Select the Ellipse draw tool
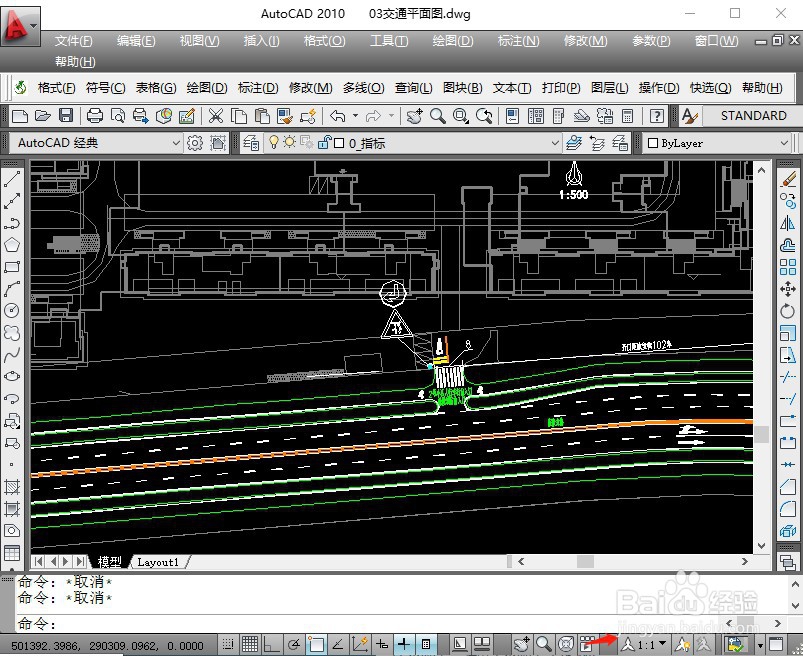Viewport: 803px width, 656px height. coord(12,376)
